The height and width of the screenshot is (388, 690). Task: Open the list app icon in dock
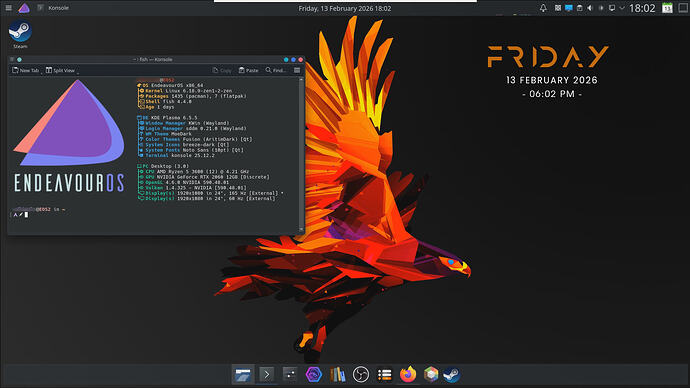click(x=385, y=374)
